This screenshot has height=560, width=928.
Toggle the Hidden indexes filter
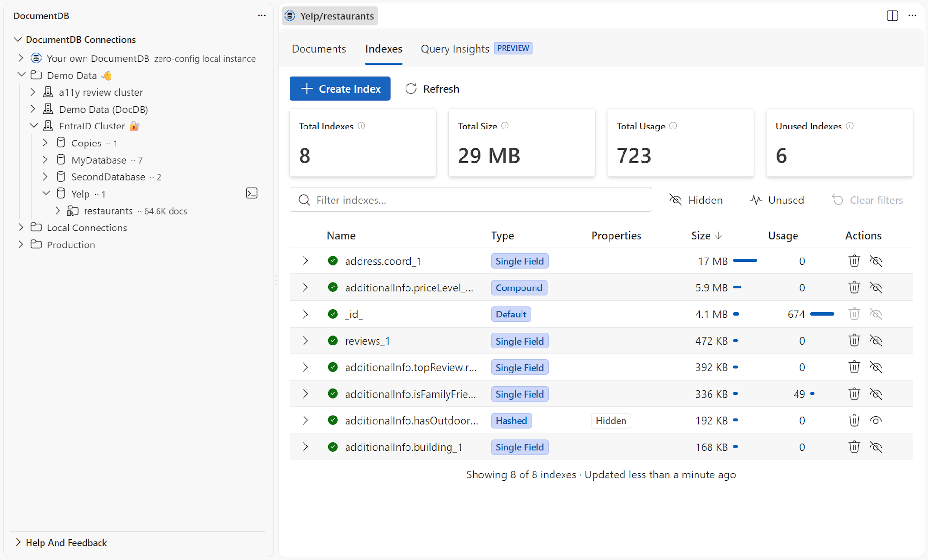[x=696, y=200]
